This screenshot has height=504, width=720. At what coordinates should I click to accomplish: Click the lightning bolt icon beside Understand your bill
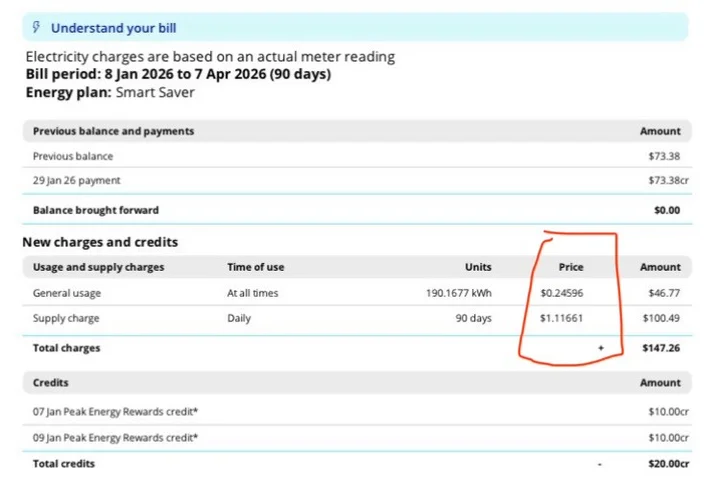coord(36,28)
